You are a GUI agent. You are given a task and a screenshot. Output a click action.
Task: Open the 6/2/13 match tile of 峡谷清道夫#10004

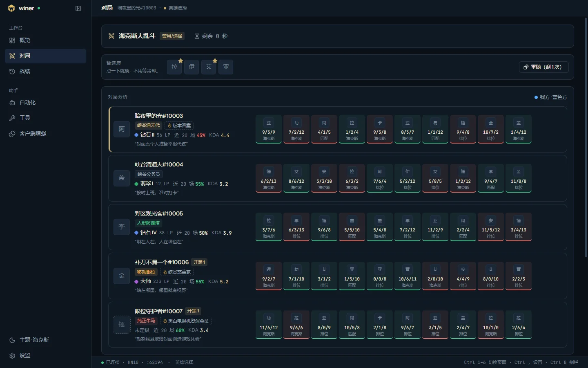[x=269, y=178]
